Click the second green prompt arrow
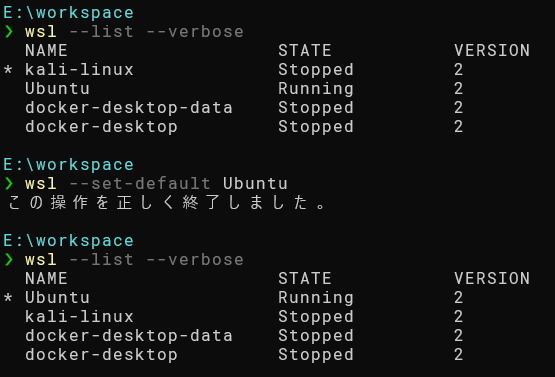 pyautogui.click(x=9, y=183)
